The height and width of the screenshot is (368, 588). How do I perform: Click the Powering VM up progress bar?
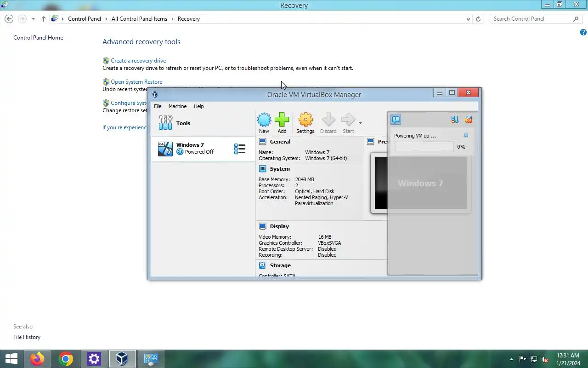424,147
